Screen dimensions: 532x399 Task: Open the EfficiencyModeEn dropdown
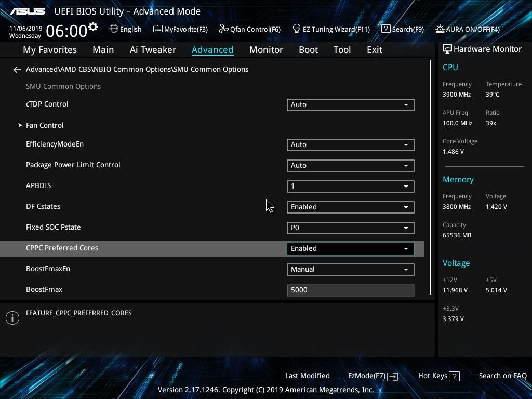click(351, 145)
